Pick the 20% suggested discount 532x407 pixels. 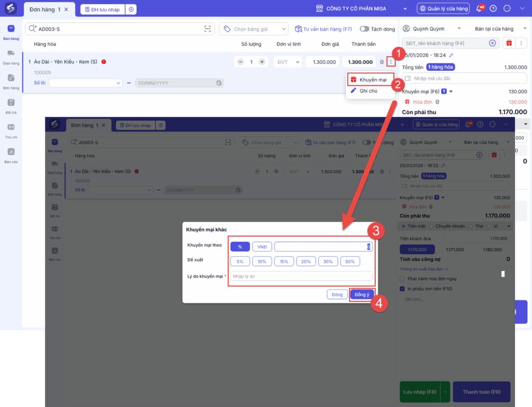(x=306, y=261)
